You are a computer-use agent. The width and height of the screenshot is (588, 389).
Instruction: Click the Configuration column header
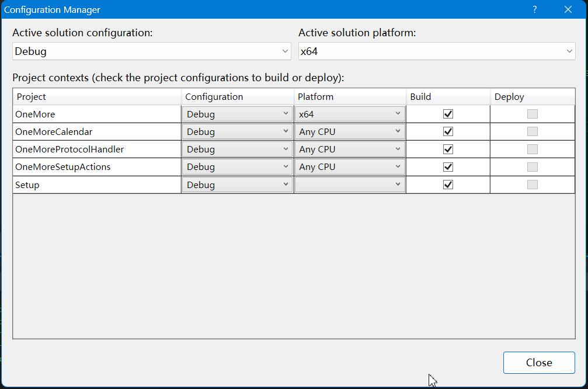pos(238,97)
